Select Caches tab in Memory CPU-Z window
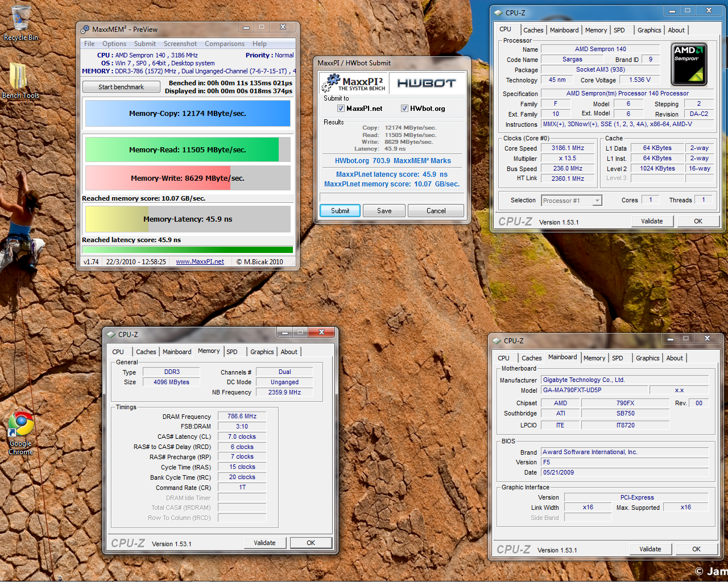728x582 pixels. (146, 352)
